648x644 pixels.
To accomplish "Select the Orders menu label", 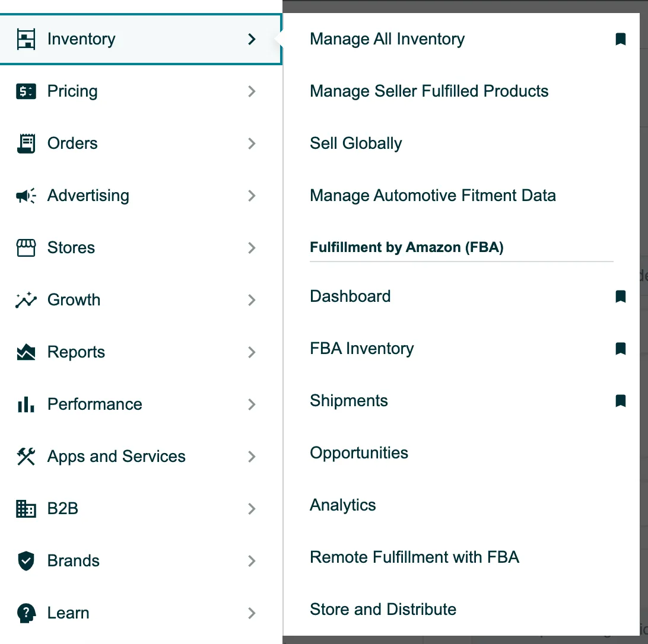I will click(72, 144).
